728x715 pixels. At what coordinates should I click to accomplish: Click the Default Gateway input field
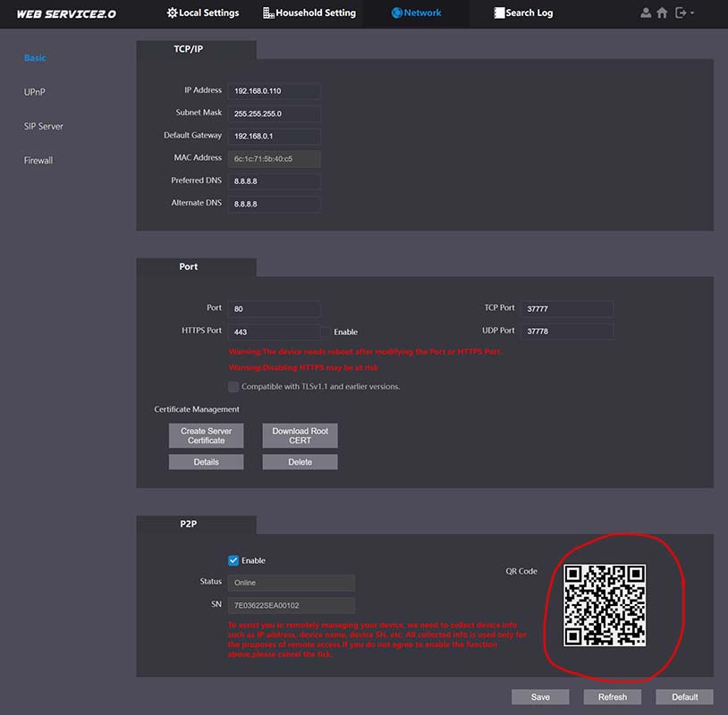click(274, 136)
